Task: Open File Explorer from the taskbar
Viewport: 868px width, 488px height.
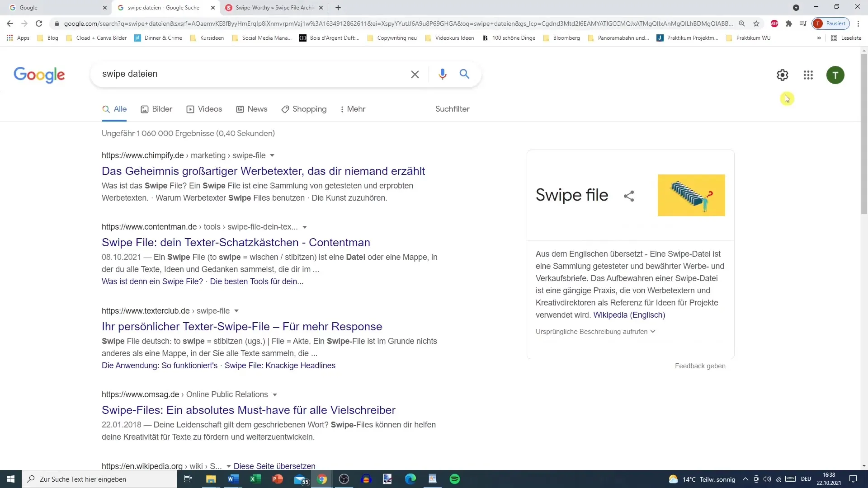Action: (x=211, y=479)
